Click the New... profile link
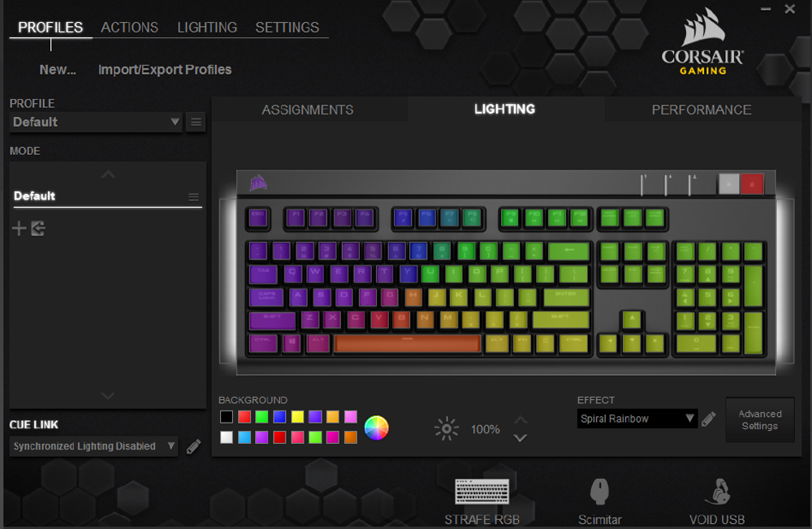The image size is (812, 529). [x=58, y=69]
